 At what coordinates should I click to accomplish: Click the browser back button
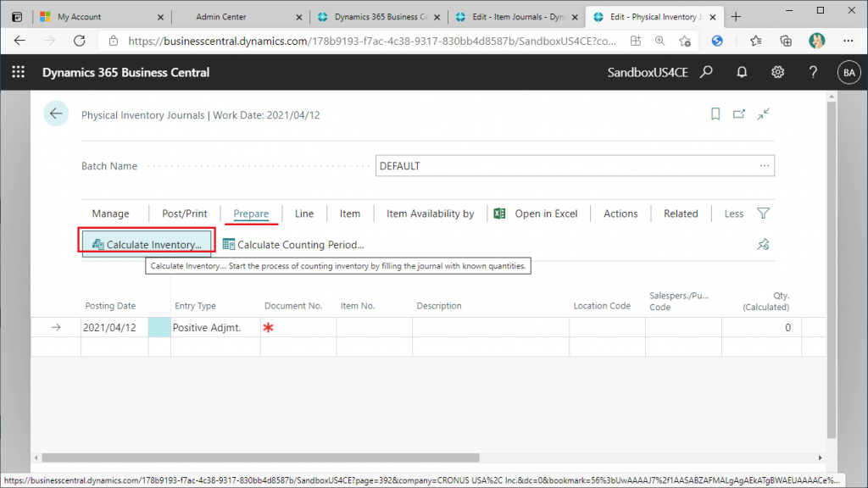click(19, 41)
